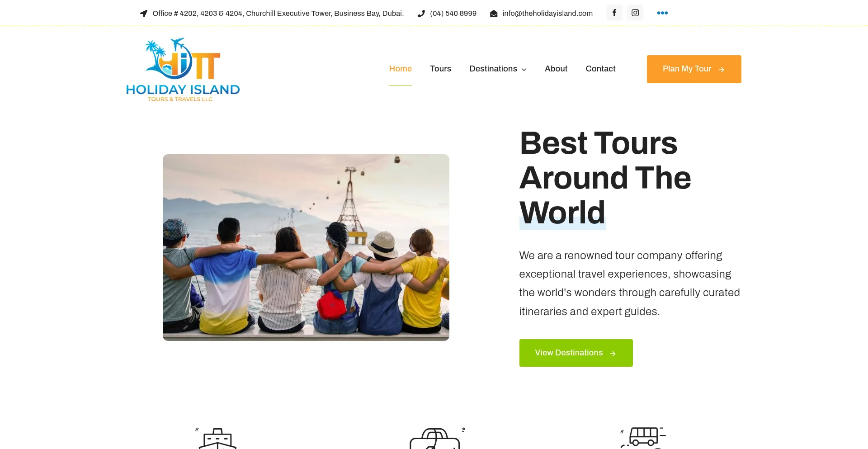The image size is (868, 449).
Task: Open the About page
Action: 556,69
